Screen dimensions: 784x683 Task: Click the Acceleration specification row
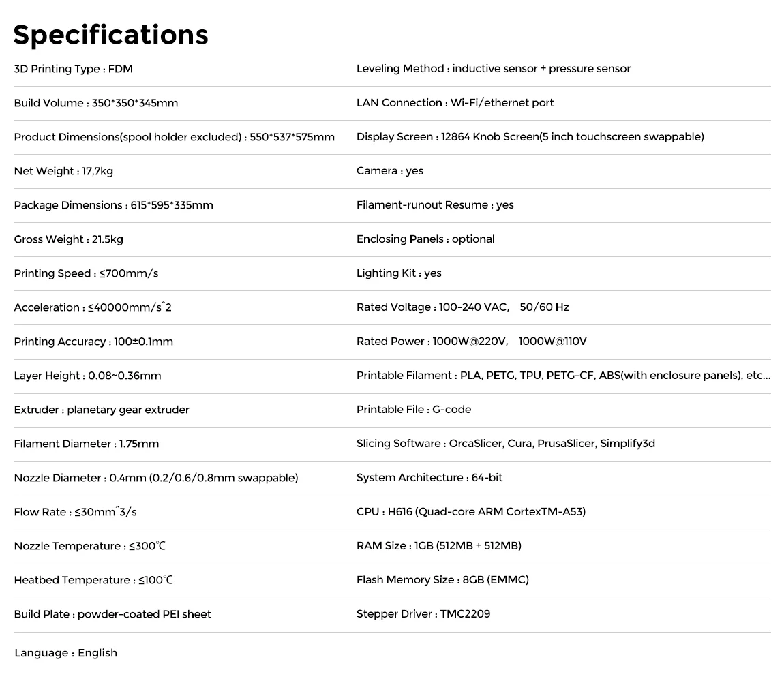click(93, 307)
